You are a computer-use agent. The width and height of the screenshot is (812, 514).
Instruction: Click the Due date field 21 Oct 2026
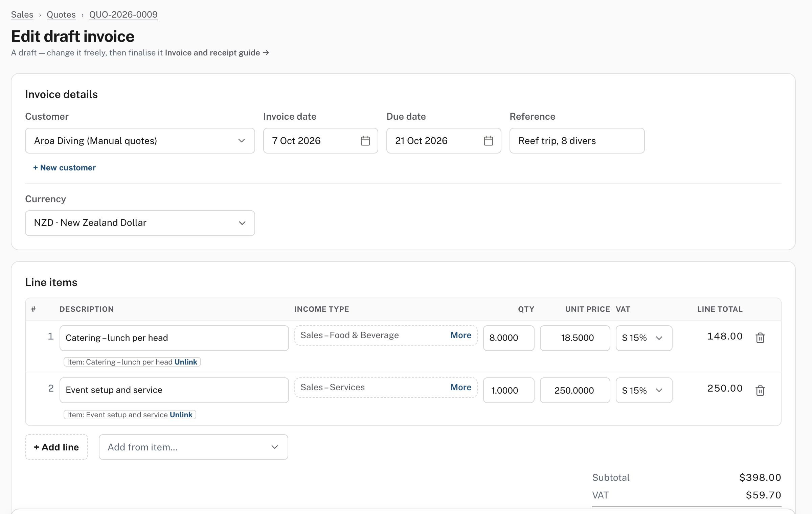[x=444, y=141]
